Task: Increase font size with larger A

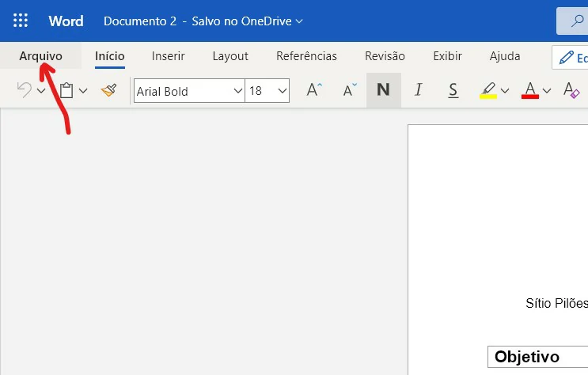Action: pyautogui.click(x=314, y=90)
